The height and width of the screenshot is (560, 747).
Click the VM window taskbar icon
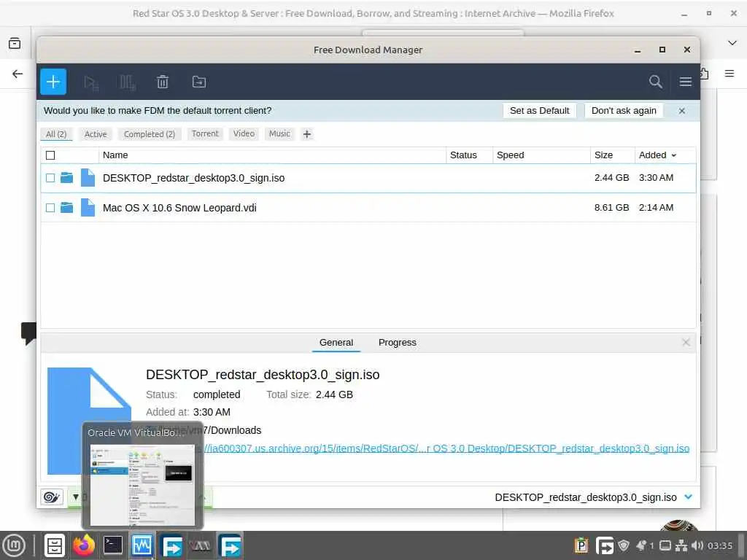tap(200, 545)
